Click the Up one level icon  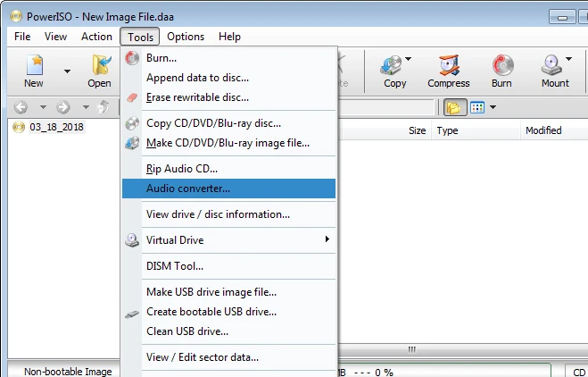(104, 107)
